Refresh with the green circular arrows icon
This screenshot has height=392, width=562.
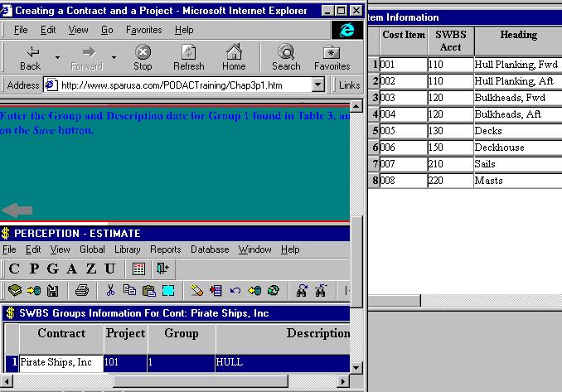pos(274,291)
